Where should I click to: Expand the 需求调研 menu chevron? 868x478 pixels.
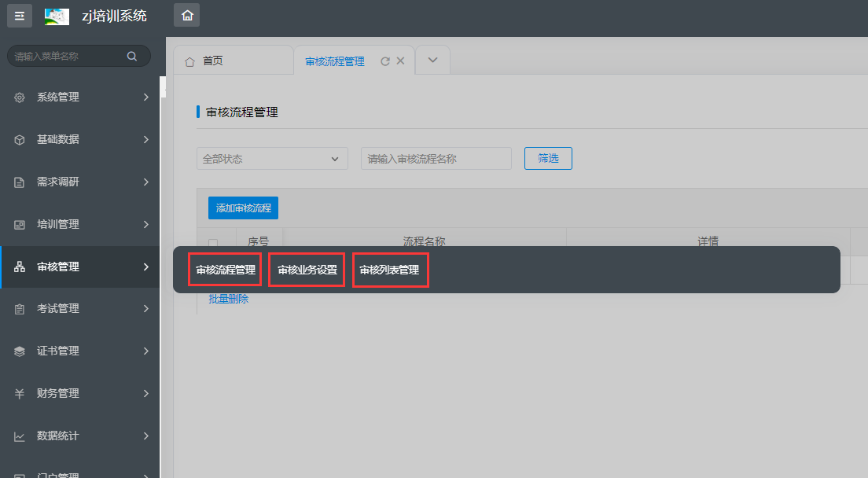point(146,182)
